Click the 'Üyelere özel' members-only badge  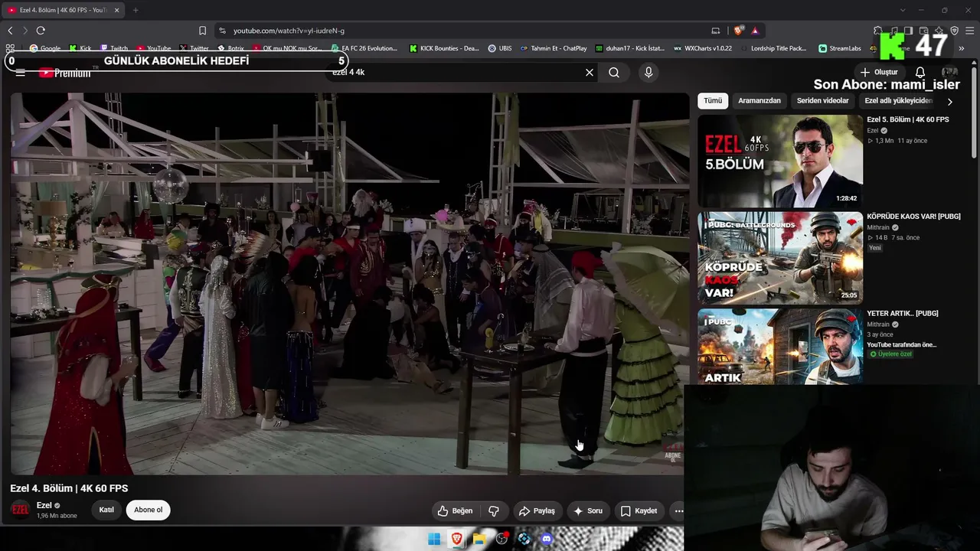[891, 354]
